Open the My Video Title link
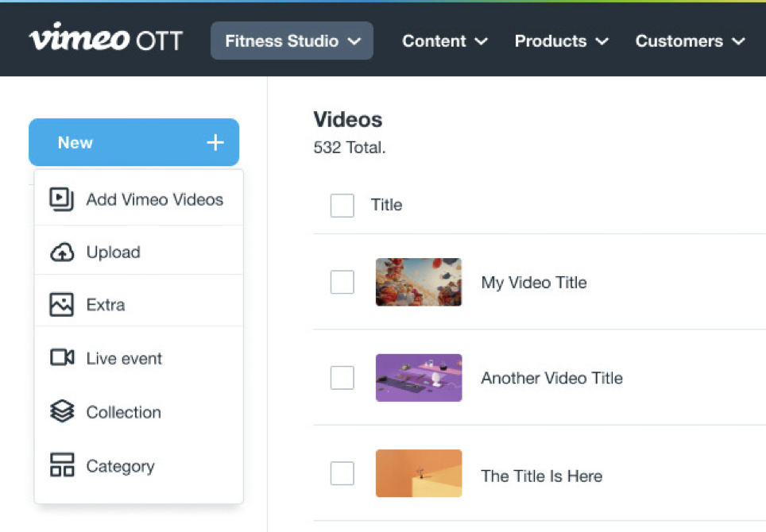 pos(534,283)
